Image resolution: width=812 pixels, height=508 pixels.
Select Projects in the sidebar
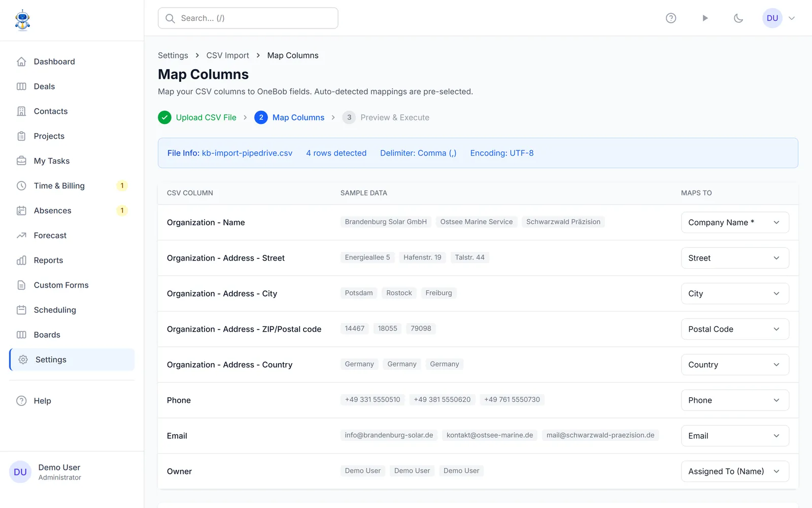72,136
